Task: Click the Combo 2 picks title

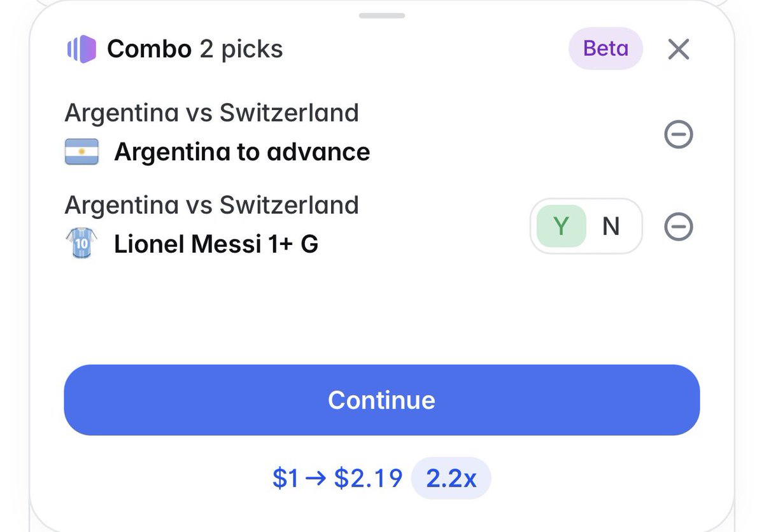Action: pos(195,49)
